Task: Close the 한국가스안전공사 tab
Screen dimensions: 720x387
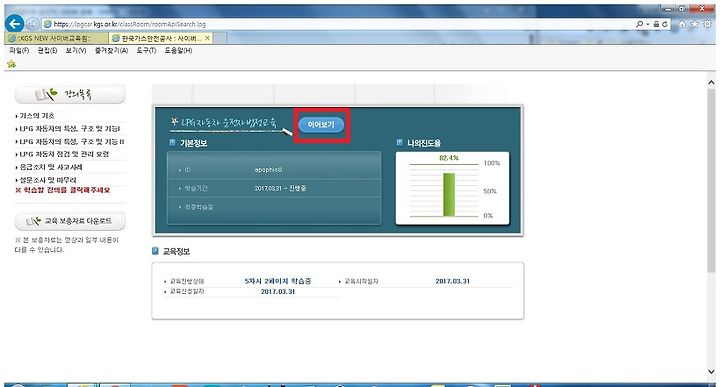Action: pos(207,38)
